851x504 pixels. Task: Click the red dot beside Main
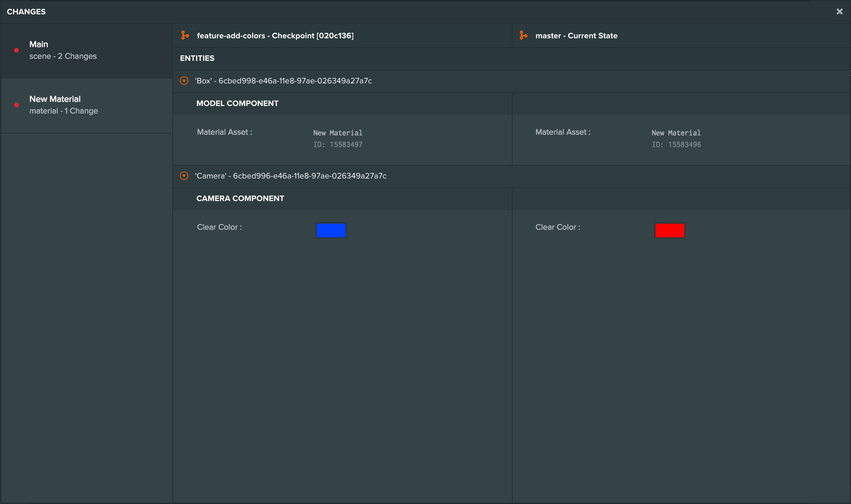tap(16, 50)
